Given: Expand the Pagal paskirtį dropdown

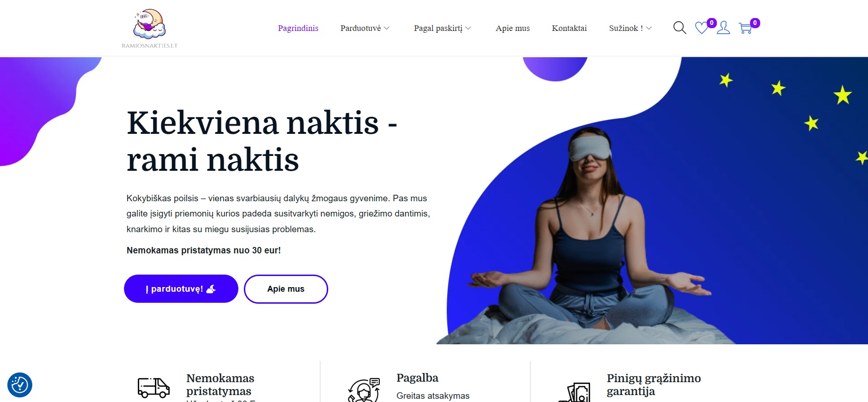Looking at the screenshot, I should (443, 28).
